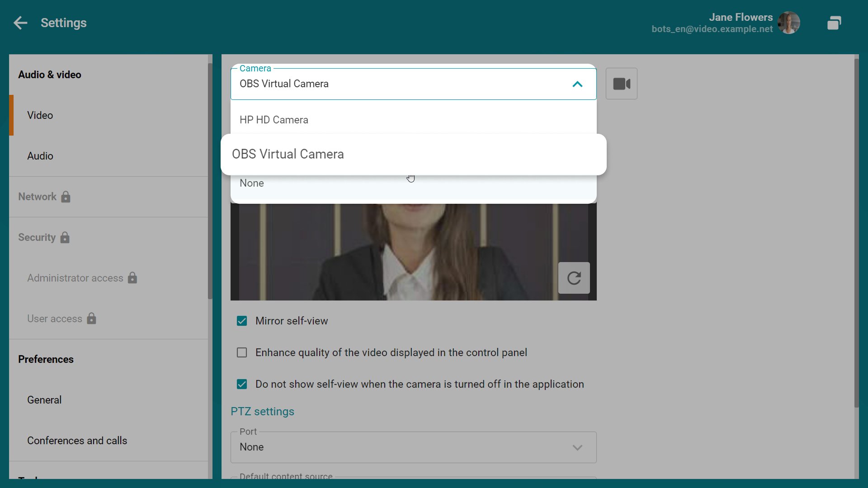Image resolution: width=868 pixels, height=488 pixels.
Task: Click the sidebar scrollbar
Action: pyautogui.click(x=210, y=181)
